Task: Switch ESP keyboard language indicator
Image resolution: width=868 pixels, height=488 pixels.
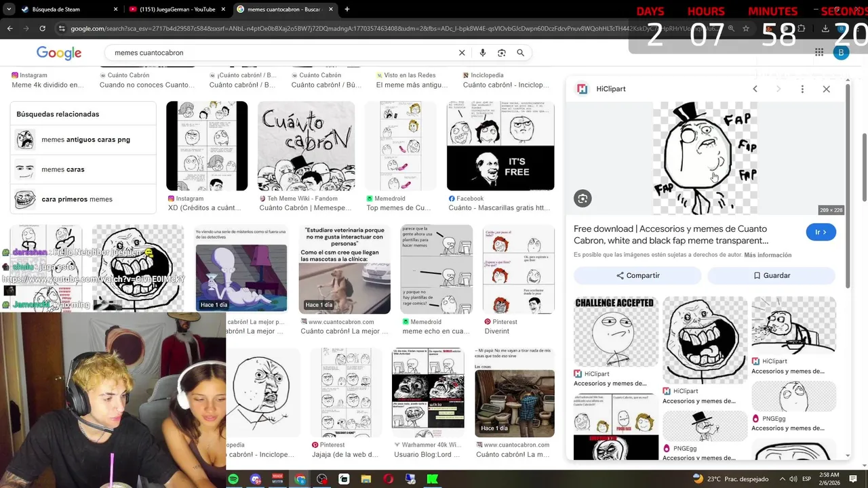Action: tap(807, 479)
